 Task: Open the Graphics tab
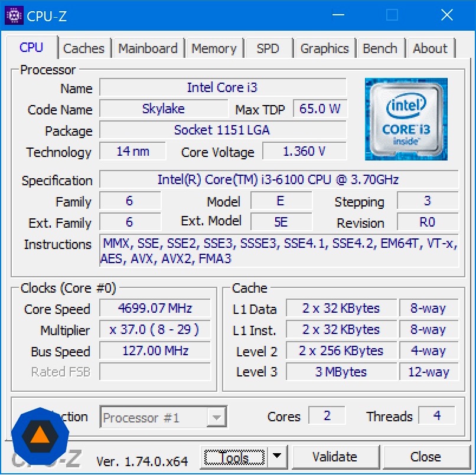click(x=324, y=48)
